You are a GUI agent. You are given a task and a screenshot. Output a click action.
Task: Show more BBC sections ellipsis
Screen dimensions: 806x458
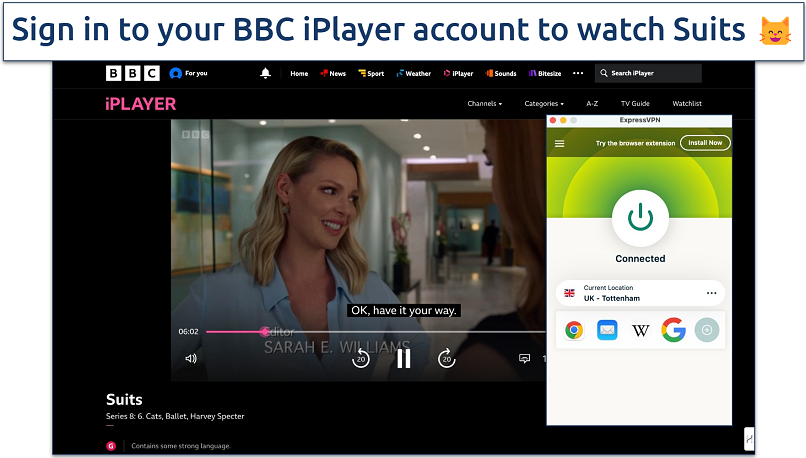pyautogui.click(x=578, y=73)
